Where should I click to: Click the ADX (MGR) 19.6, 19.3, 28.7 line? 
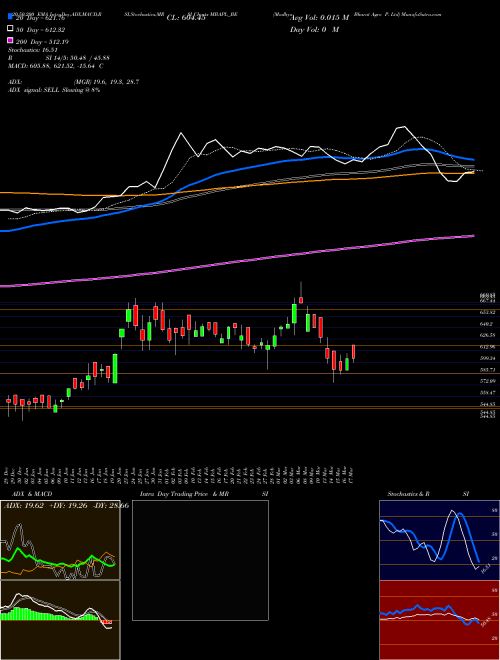tap(73, 82)
